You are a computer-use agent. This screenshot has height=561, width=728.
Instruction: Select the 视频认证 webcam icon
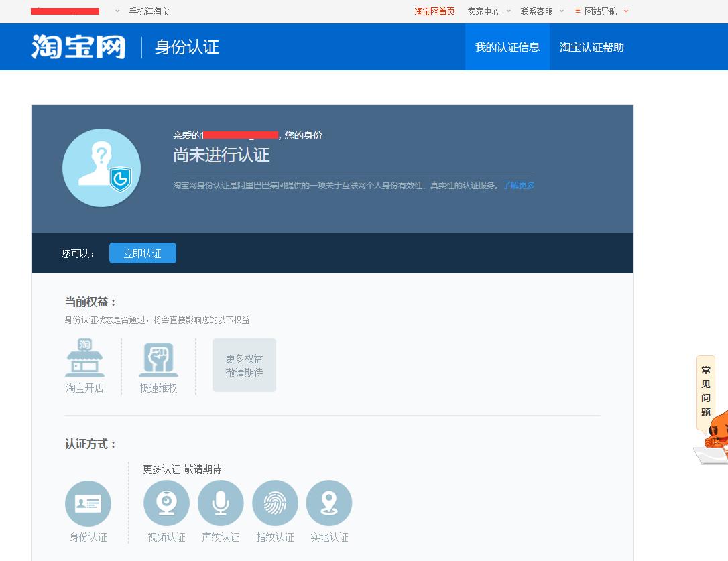pos(166,503)
